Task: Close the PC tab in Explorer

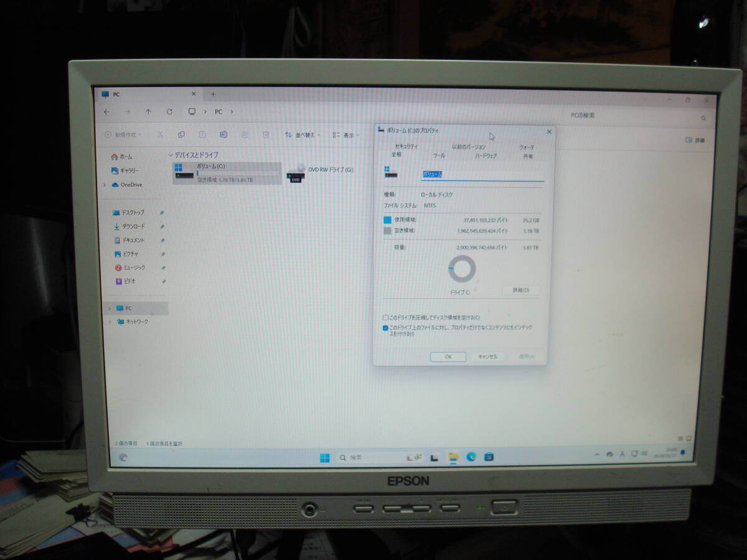Action: (x=193, y=94)
